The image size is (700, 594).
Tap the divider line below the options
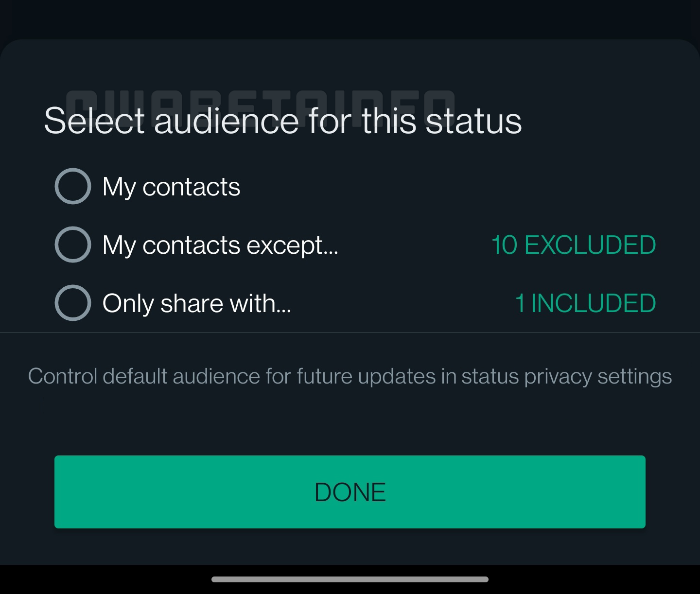point(350,333)
